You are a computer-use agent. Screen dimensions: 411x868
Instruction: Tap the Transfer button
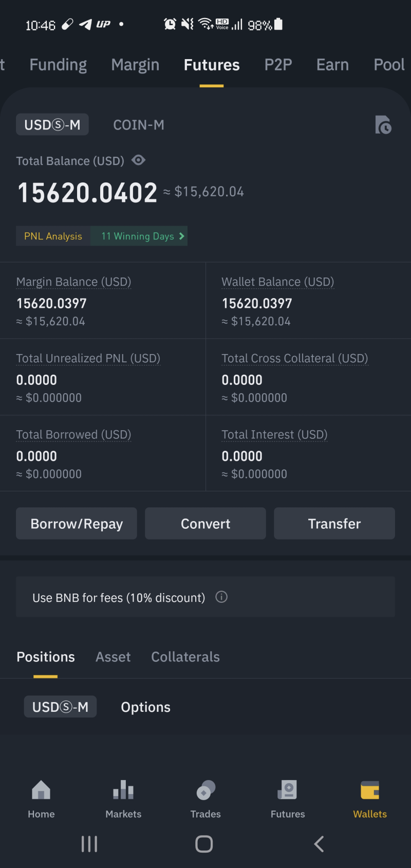tap(334, 524)
